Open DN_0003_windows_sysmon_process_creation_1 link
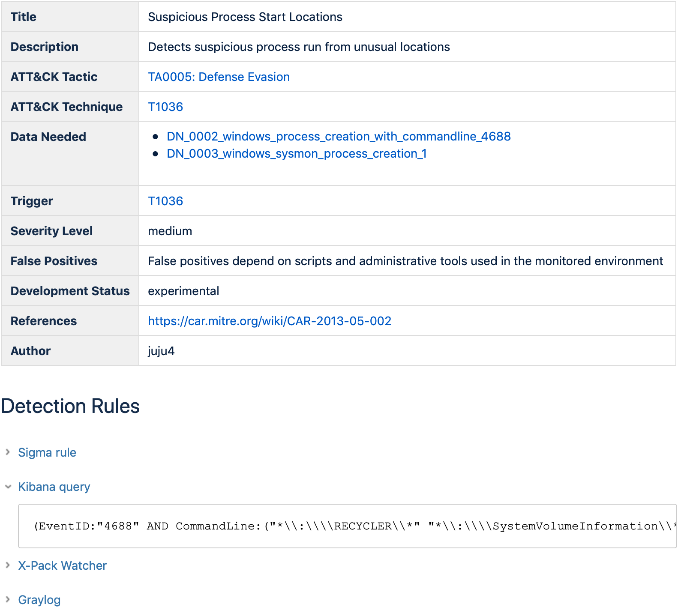Viewport: 684px width, 616px height. (297, 153)
